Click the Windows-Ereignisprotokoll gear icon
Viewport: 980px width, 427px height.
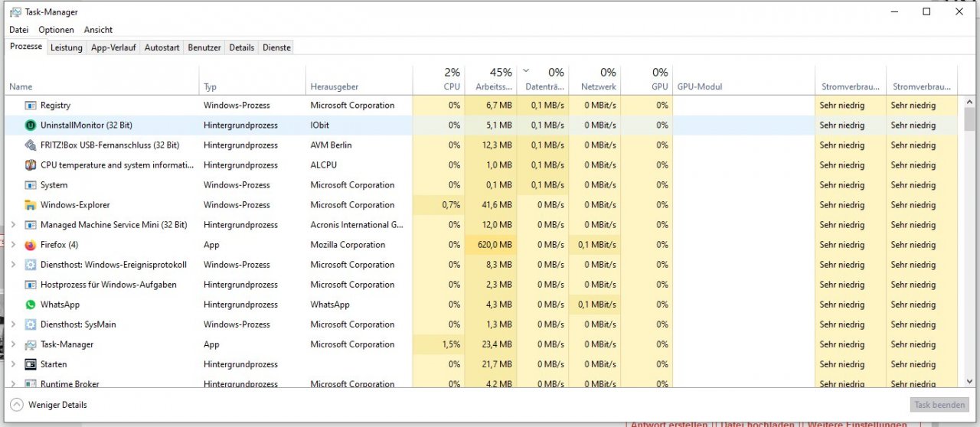(31, 265)
